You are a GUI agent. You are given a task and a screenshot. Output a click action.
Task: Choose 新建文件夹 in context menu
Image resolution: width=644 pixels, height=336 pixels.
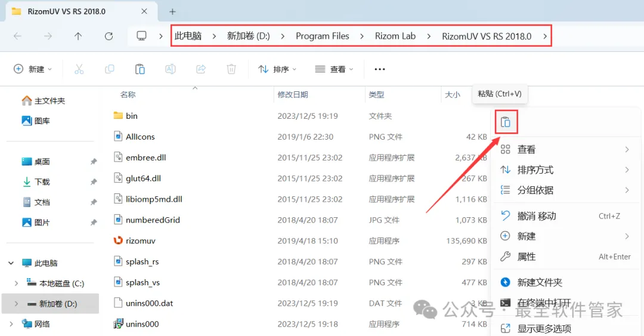[565, 282]
